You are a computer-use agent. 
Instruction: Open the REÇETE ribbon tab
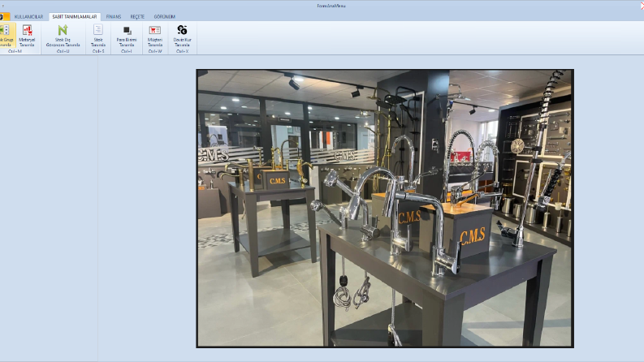(137, 17)
